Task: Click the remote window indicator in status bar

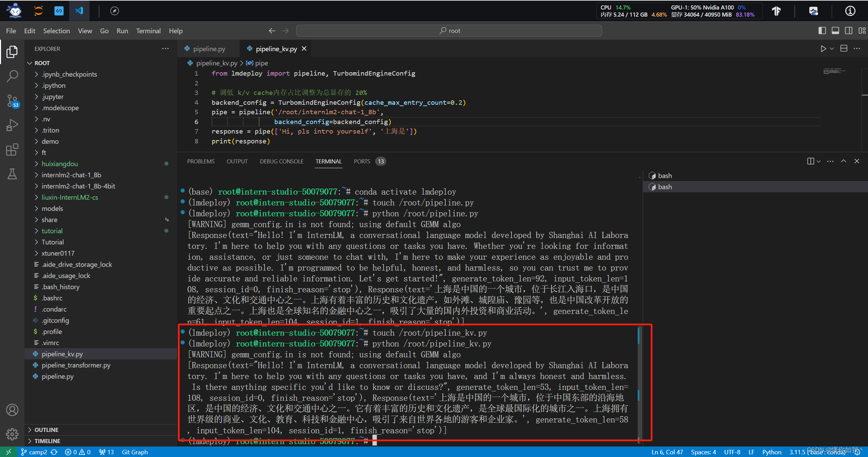Action: pos(8,452)
